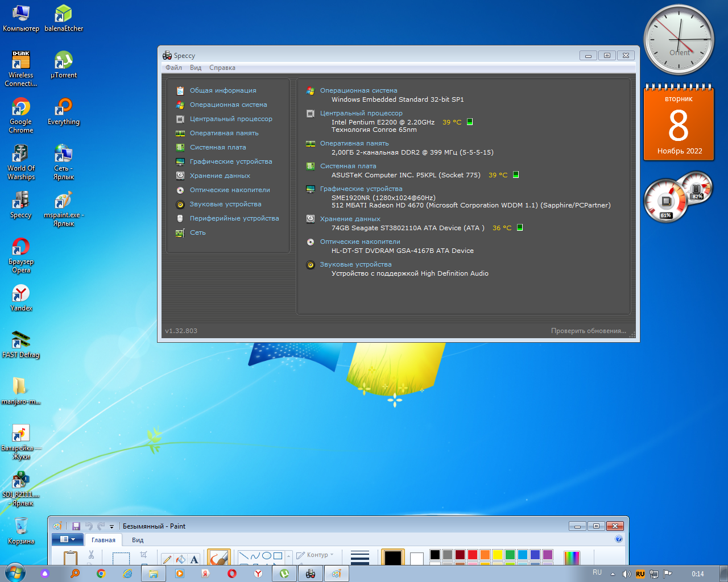
Task: Open Системная плата heading in summary pane
Action: coord(348,166)
